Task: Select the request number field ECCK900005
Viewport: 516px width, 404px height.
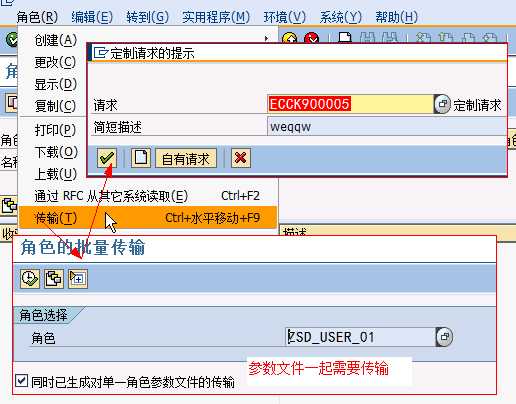Action: pyautogui.click(x=350, y=104)
